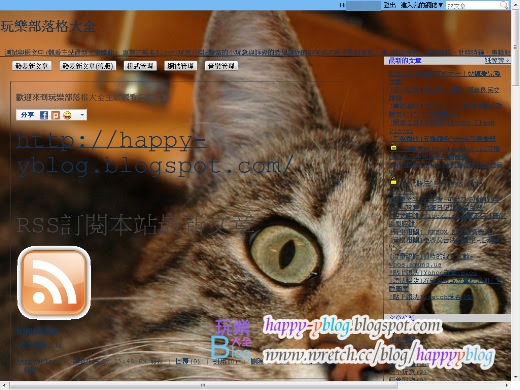This screenshot has height=390, width=520.
Task: Click the vertical scrollbar down arrow
Action: point(515,377)
